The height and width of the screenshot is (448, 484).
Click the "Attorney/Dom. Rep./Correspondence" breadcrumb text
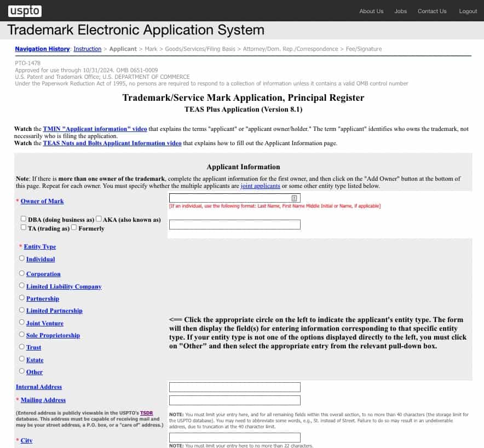click(x=291, y=49)
